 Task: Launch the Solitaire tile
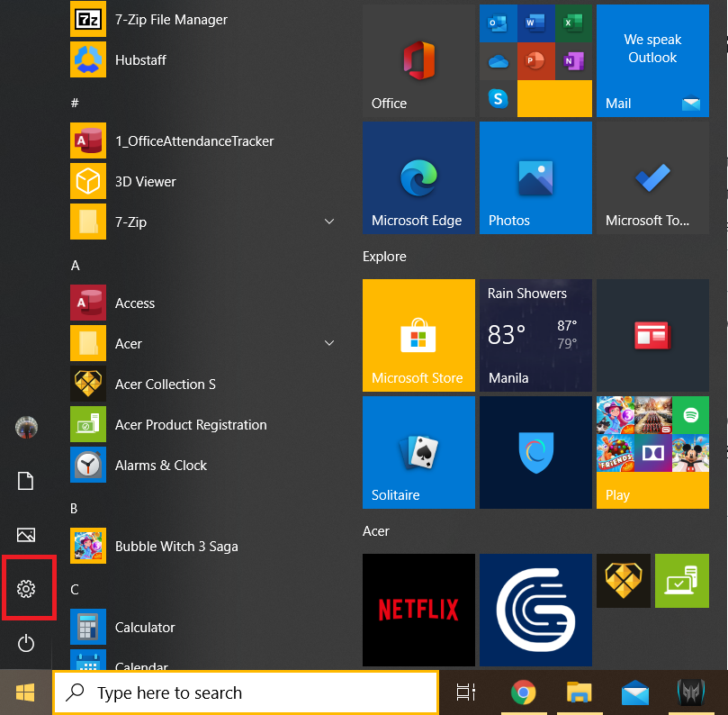coord(418,453)
